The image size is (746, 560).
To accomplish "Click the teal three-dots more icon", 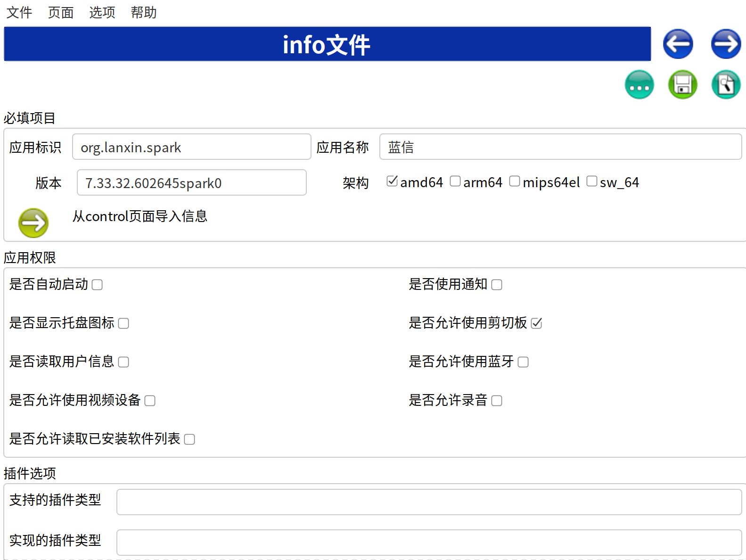I will tap(639, 85).
